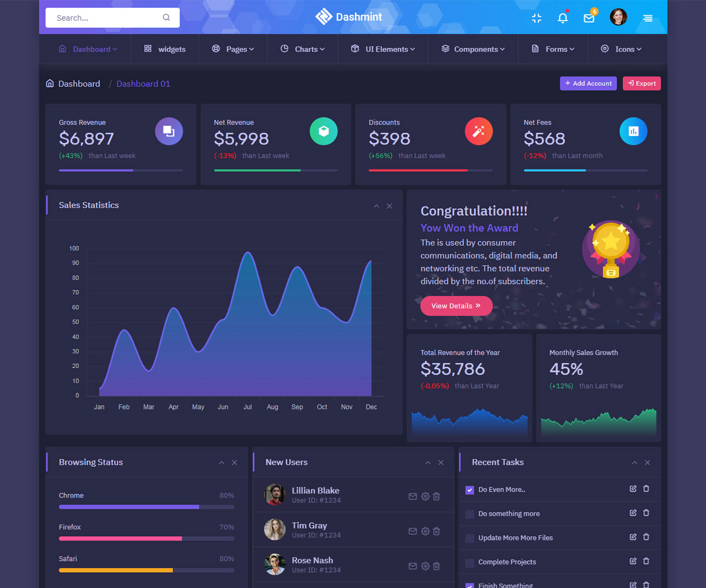Click the fullscreen toggle icon in header

(537, 18)
